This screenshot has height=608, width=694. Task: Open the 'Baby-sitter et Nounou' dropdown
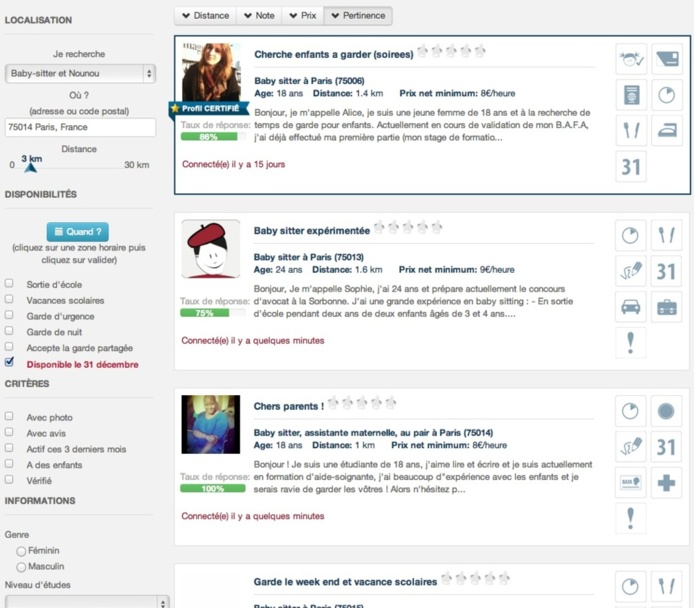pyautogui.click(x=80, y=73)
